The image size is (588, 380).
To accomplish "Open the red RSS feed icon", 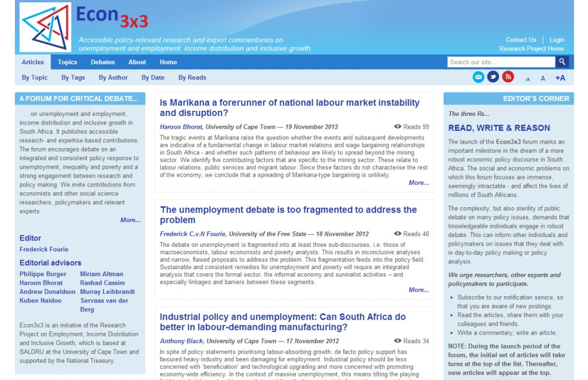I will (x=508, y=77).
